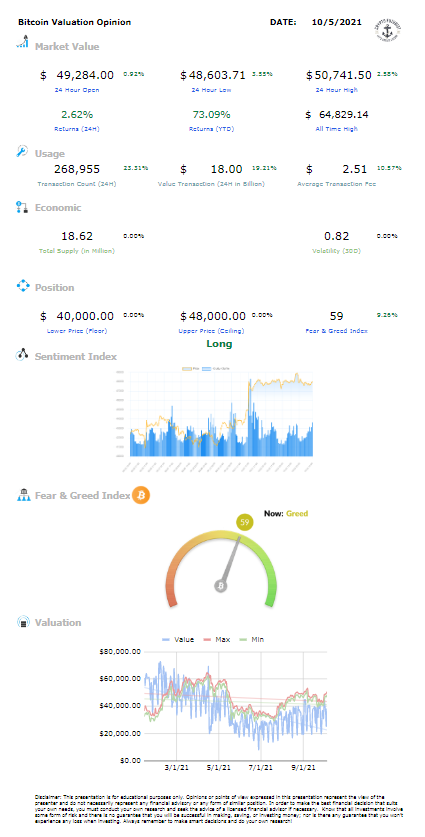Click the orange Bitcoin logo icon
The image size is (425, 837).
point(141,495)
